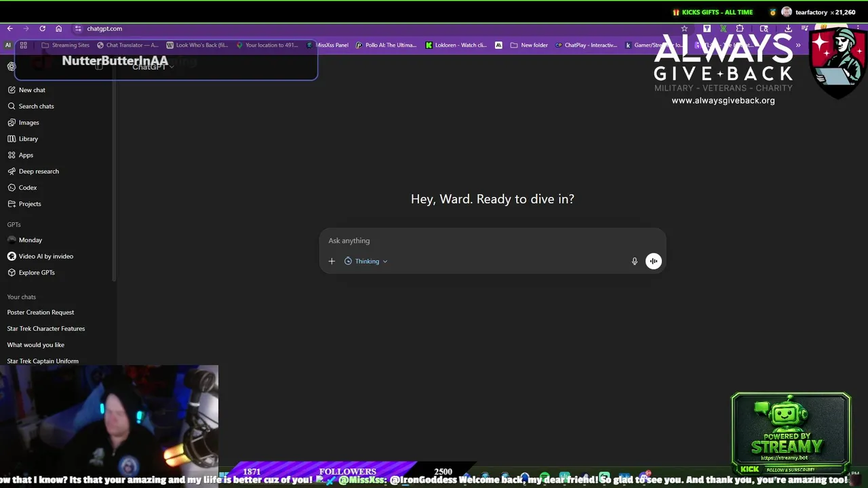This screenshot has width=868, height=488.
Task: Open the New folder bookmark folder
Action: 529,45
